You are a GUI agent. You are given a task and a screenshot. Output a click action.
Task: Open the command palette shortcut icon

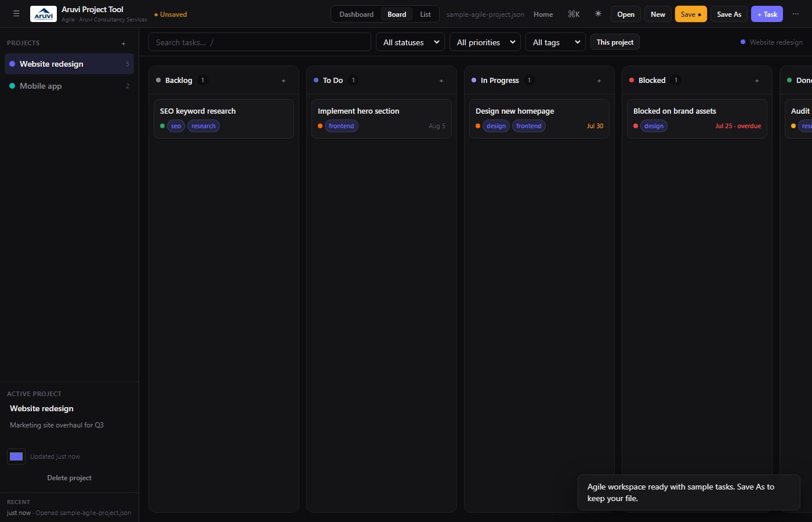click(574, 14)
